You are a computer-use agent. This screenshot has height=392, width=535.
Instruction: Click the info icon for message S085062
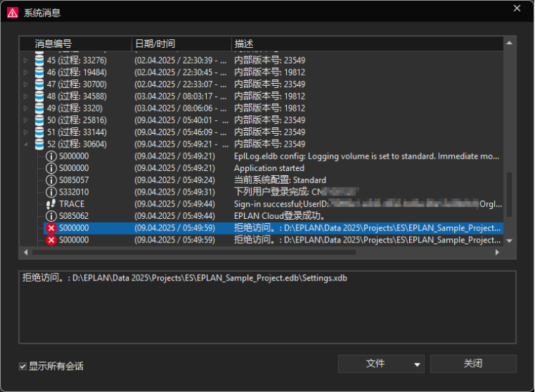coord(51,216)
